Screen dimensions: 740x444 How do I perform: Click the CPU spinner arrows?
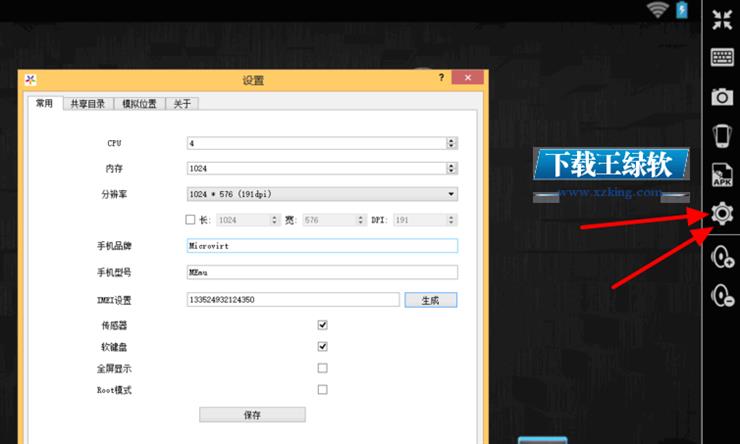pyautogui.click(x=452, y=143)
